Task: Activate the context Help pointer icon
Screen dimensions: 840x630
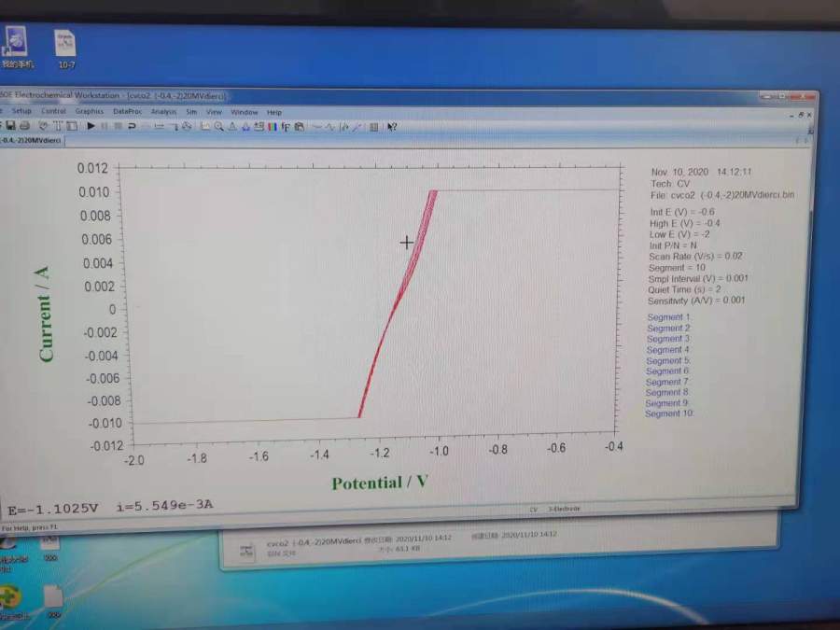Action: [393, 127]
